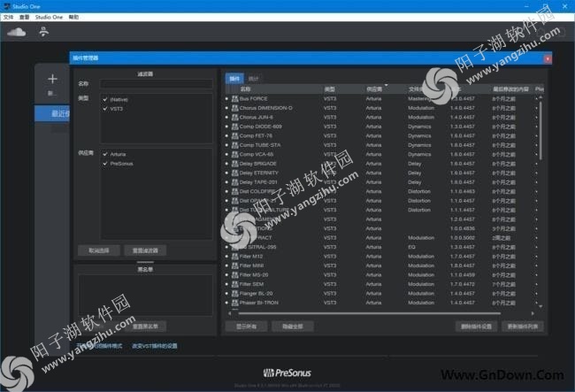
Task: Toggle visibility dot for Phaser BI-TRON
Action: point(226,303)
